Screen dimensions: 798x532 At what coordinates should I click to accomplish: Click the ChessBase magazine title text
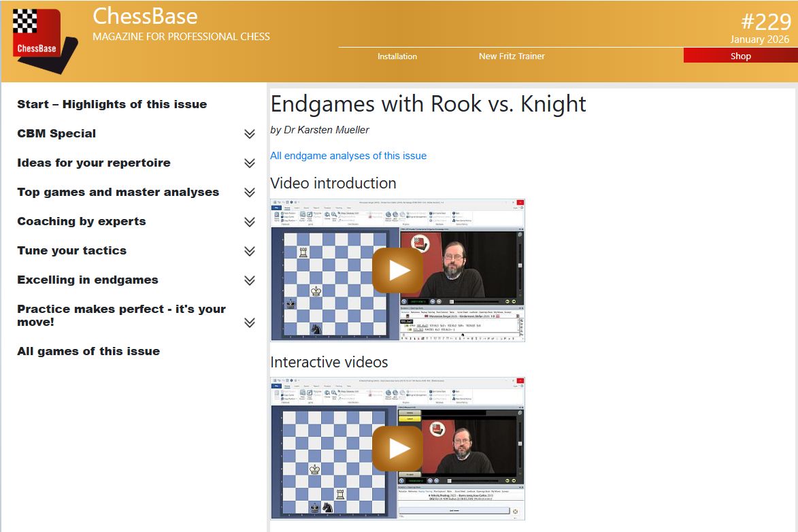[145, 16]
